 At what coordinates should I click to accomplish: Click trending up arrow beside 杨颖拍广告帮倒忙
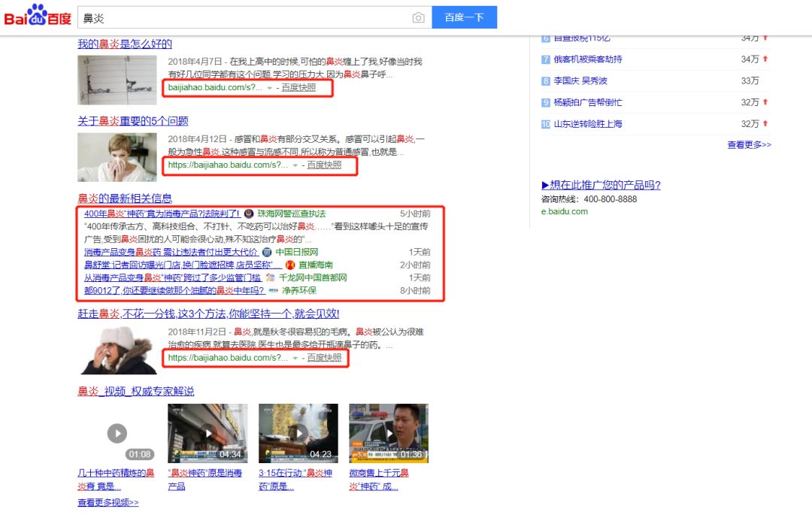(765, 102)
